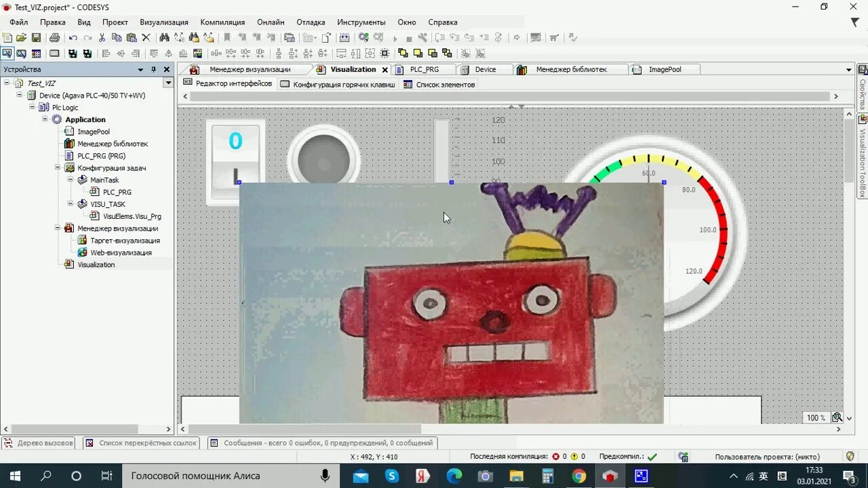Open the editor tab list dropdown arrow
The height and width of the screenshot is (488, 868).
pos(848,70)
